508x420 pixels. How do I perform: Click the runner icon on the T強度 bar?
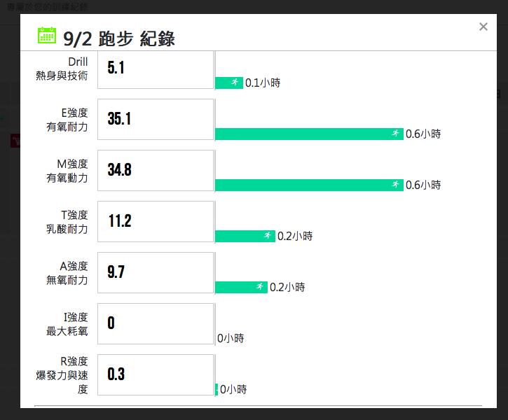[x=267, y=236]
